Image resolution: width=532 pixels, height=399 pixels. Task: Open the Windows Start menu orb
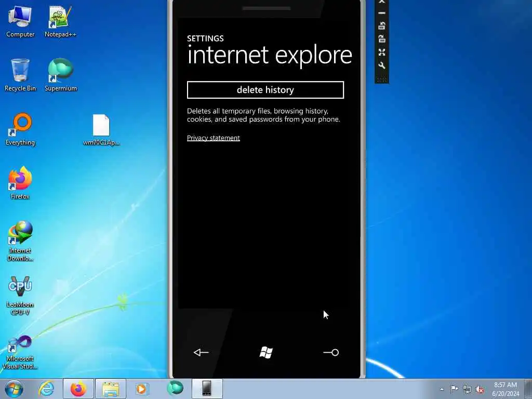[14, 389]
